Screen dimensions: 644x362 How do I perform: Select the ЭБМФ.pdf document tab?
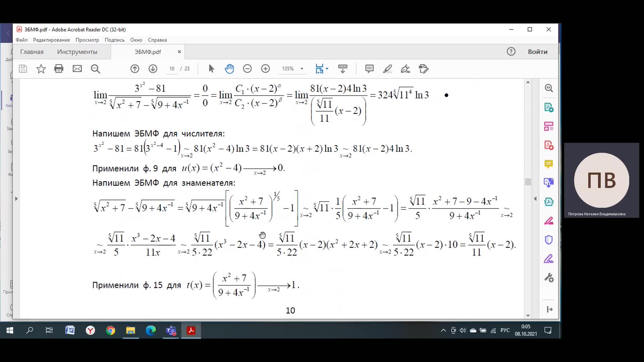148,52
